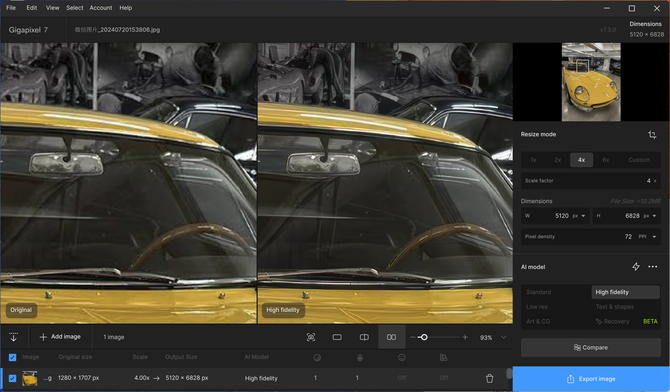Uncheck the checkbox for the car image row

(12, 378)
